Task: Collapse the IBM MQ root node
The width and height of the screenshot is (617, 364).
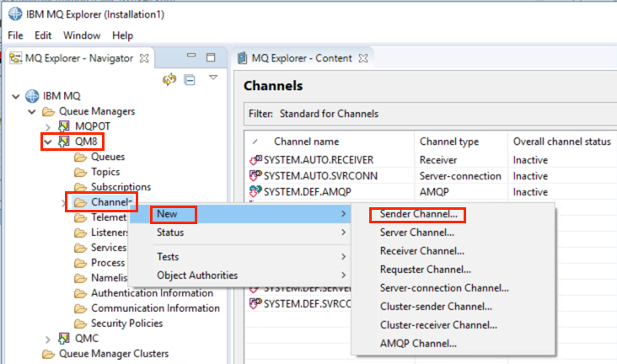Action: (x=16, y=96)
